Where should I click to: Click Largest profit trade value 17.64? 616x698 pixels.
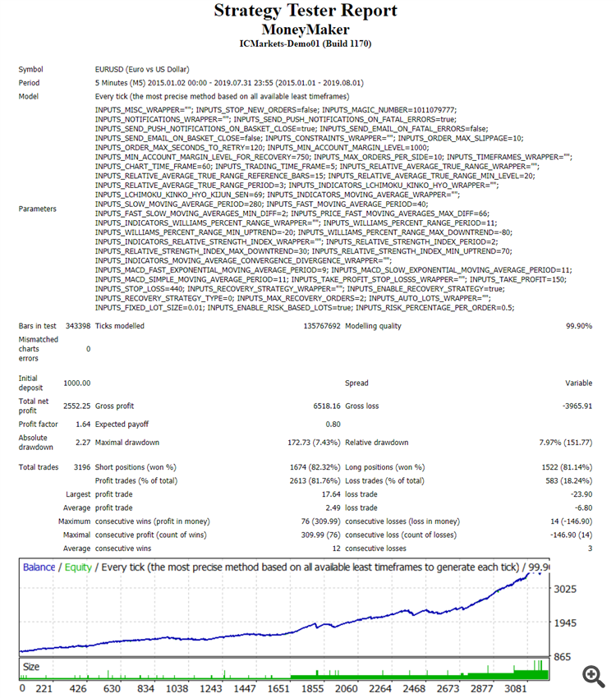coord(331,494)
